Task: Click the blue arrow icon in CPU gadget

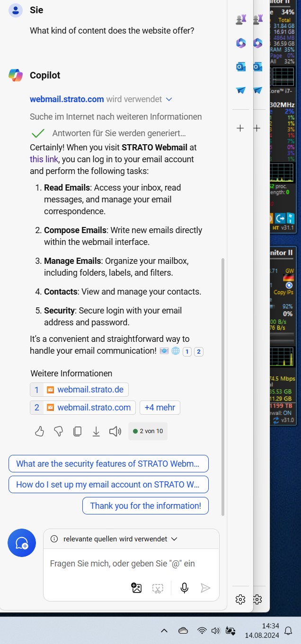Action: click(279, 218)
